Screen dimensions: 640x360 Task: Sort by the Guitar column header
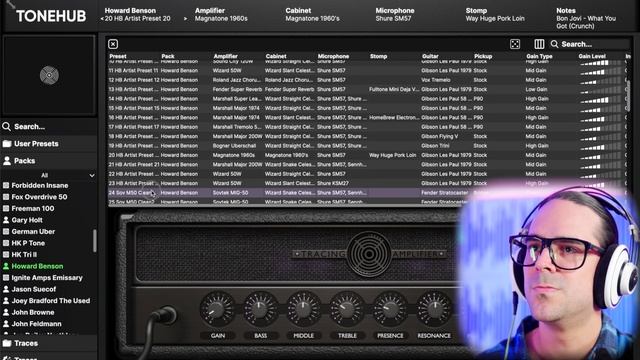point(430,56)
